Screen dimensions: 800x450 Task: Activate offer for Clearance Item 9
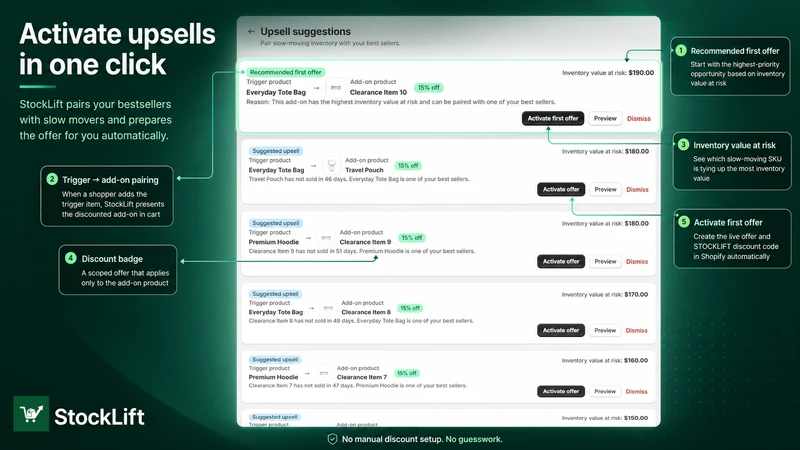coord(561,261)
